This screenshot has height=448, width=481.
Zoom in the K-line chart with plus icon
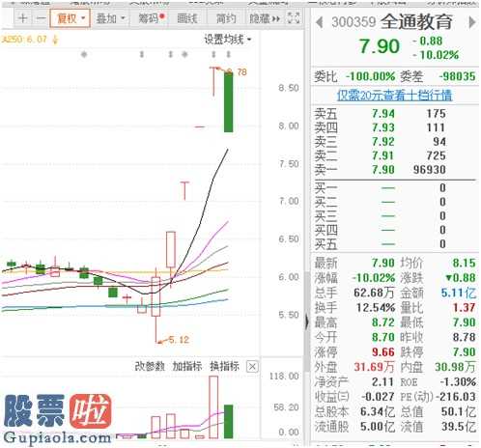(23, 18)
